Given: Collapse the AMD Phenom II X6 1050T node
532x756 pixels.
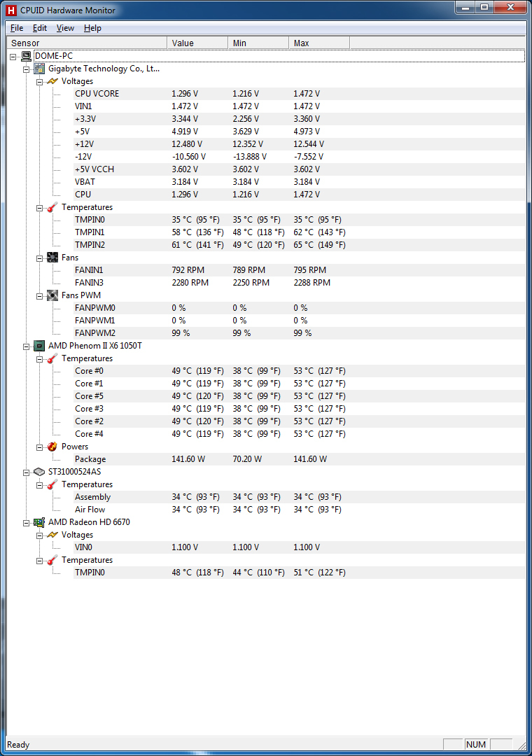Looking at the screenshot, I should click(26, 346).
